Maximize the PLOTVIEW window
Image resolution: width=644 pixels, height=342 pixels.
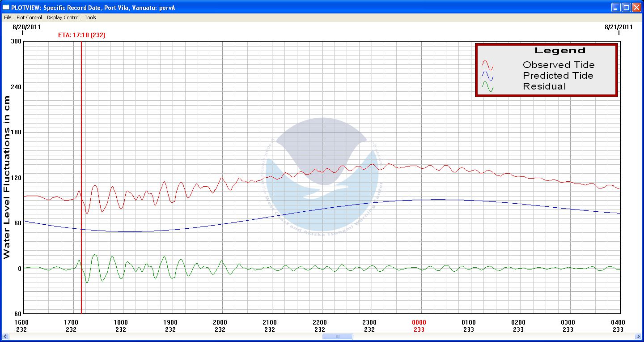(626, 7)
